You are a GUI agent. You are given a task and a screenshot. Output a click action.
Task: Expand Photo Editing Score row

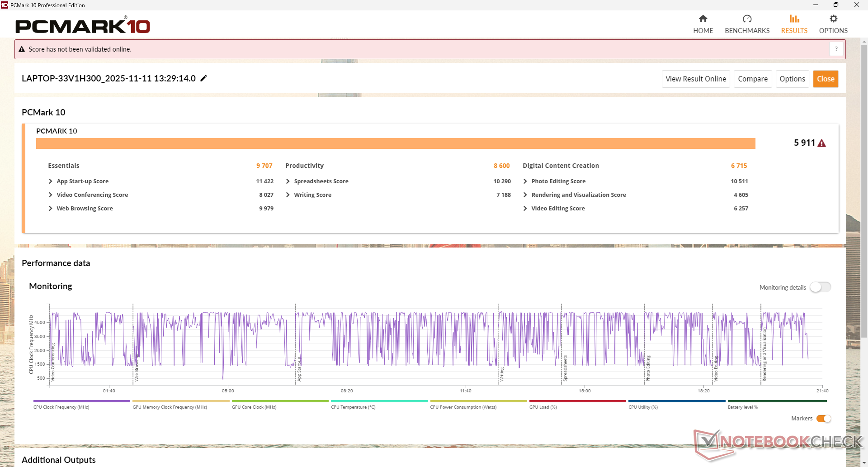click(525, 181)
